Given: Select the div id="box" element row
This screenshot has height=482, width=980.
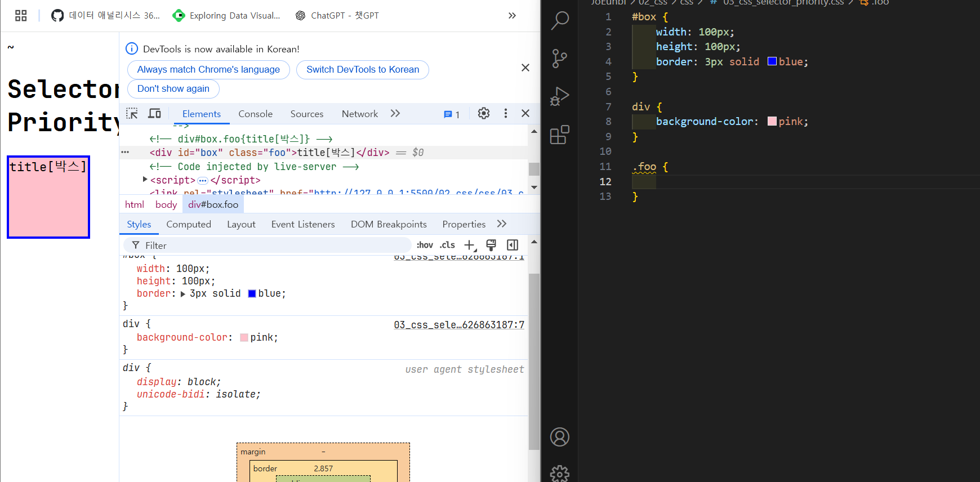Looking at the screenshot, I should click(x=324, y=153).
